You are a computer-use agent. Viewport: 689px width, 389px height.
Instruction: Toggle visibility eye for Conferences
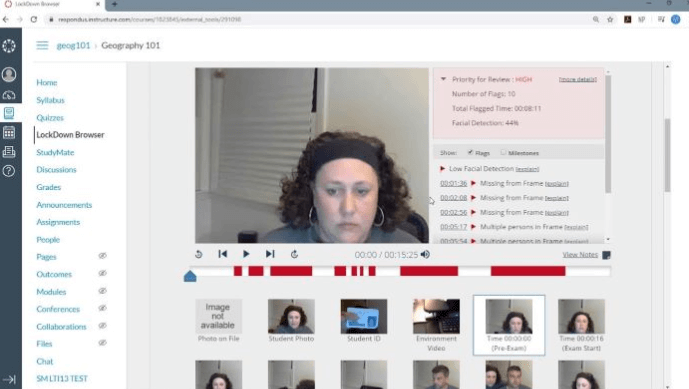102,308
